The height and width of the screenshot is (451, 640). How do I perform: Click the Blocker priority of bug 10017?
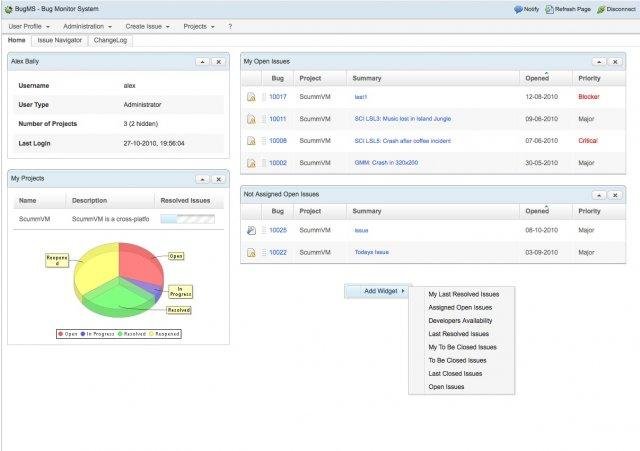[589, 97]
